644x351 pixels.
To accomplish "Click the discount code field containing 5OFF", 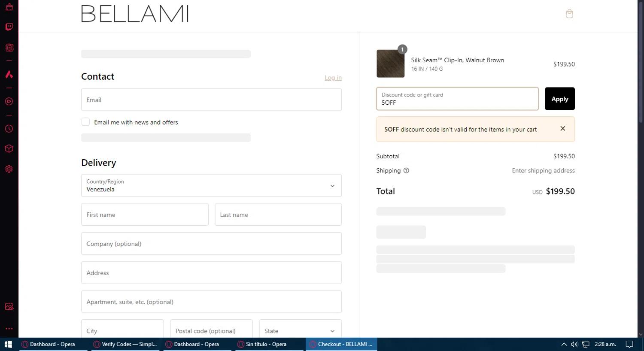I will pyautogui.click(x=457, y=99).
